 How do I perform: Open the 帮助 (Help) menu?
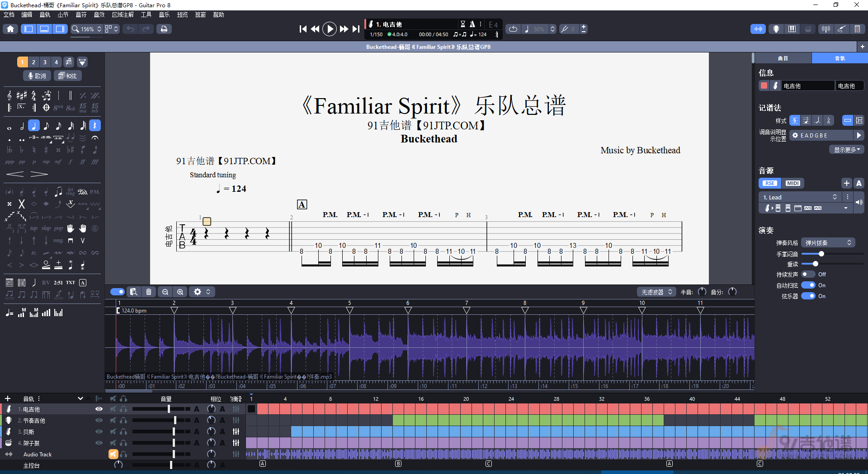[x=219, y=15]
